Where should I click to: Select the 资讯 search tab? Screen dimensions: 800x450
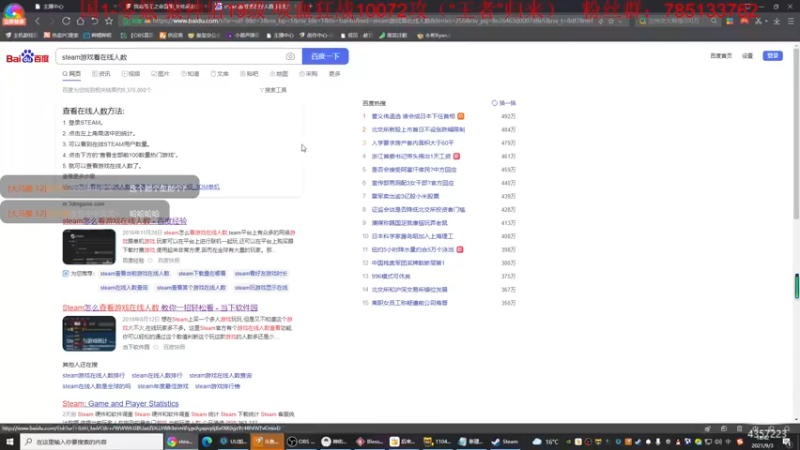(x=101, y=74)
